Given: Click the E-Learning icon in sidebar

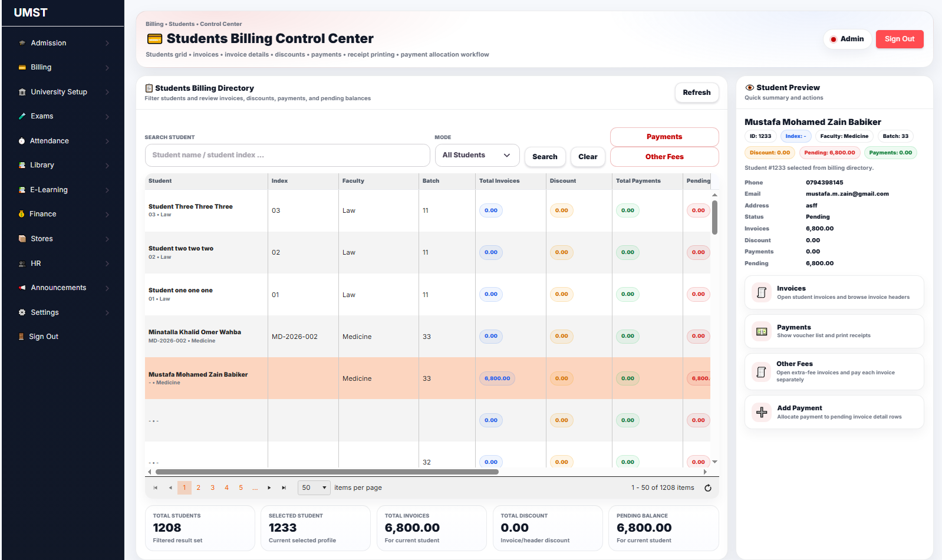Looking at the screenshot, I should click(x=22, y=190).
